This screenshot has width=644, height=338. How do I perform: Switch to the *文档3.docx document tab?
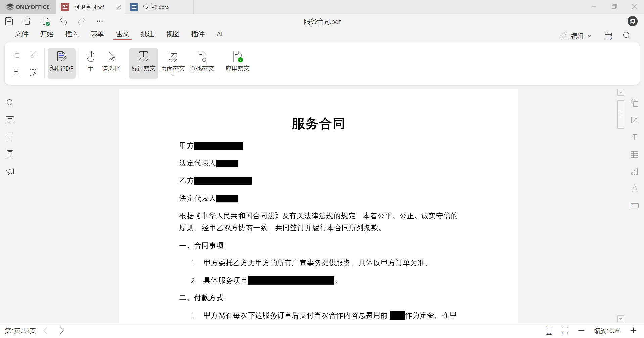[156, 7]
